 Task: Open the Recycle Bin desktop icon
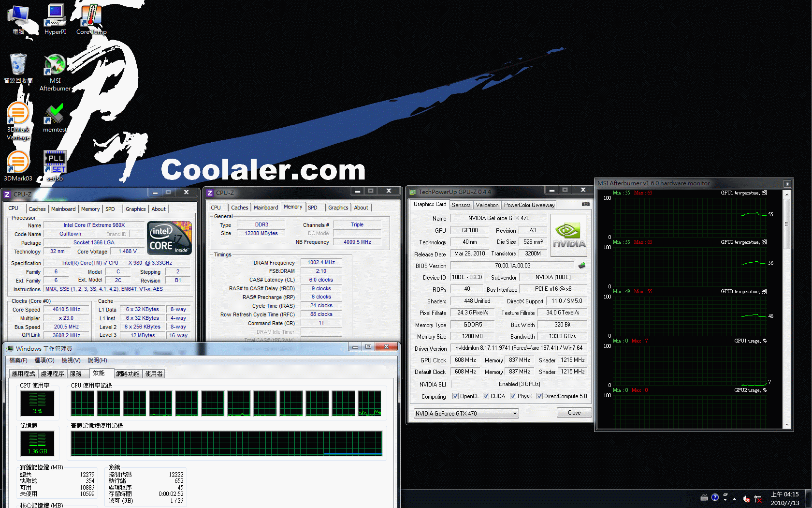pyautogui.click(x=18, y=68)
